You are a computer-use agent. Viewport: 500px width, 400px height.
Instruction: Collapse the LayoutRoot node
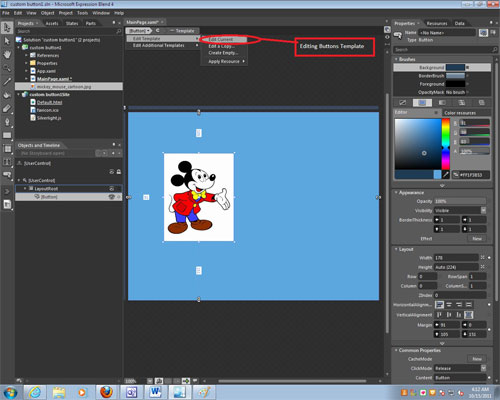click(25, 189)
